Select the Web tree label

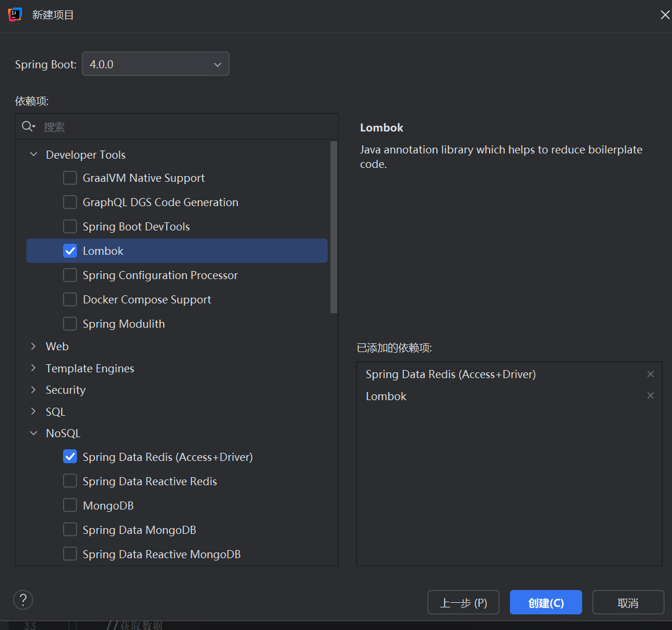(57, 346)
